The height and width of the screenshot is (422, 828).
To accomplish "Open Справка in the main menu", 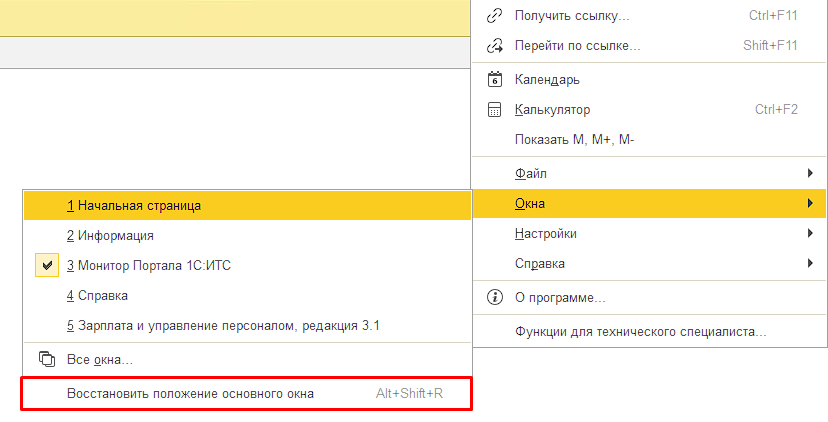I will (648, 264).
